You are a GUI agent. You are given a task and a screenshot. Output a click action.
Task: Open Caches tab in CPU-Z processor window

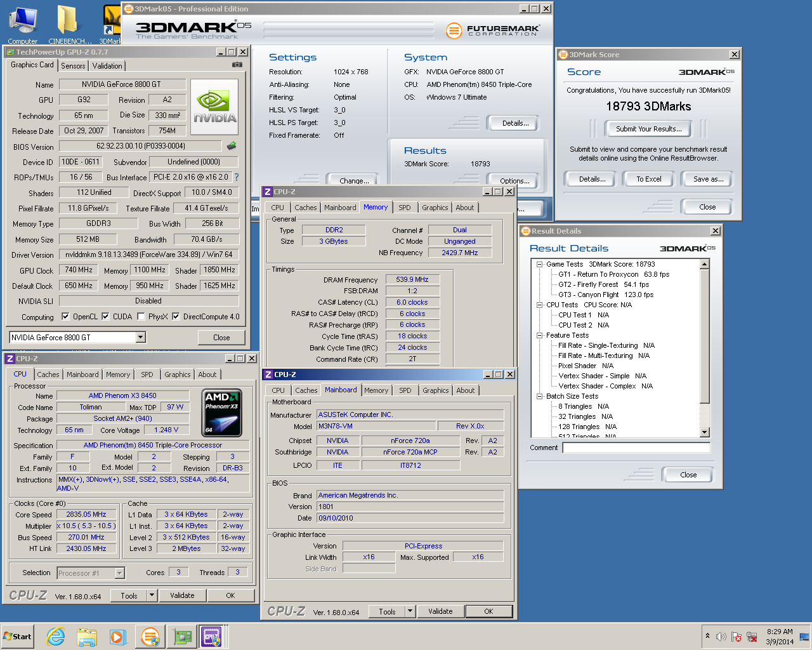48,375
